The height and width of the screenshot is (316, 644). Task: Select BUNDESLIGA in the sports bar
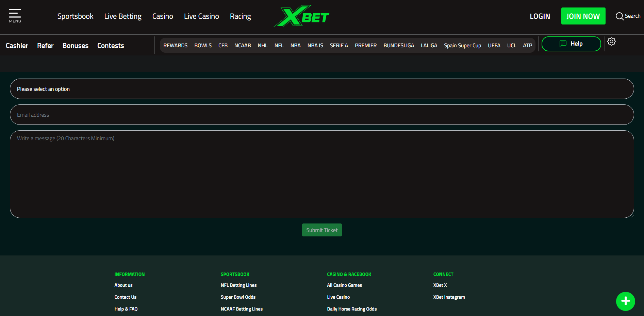(399, 45)
